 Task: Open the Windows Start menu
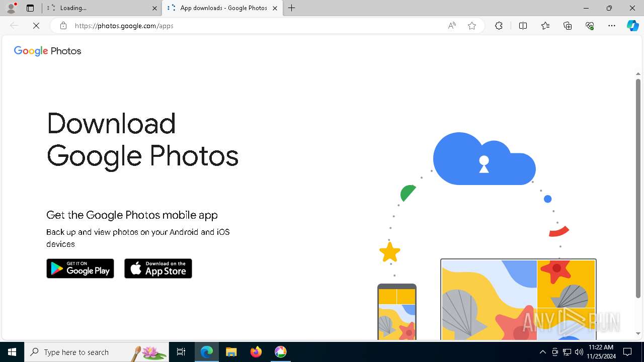(x=12, y=352)
